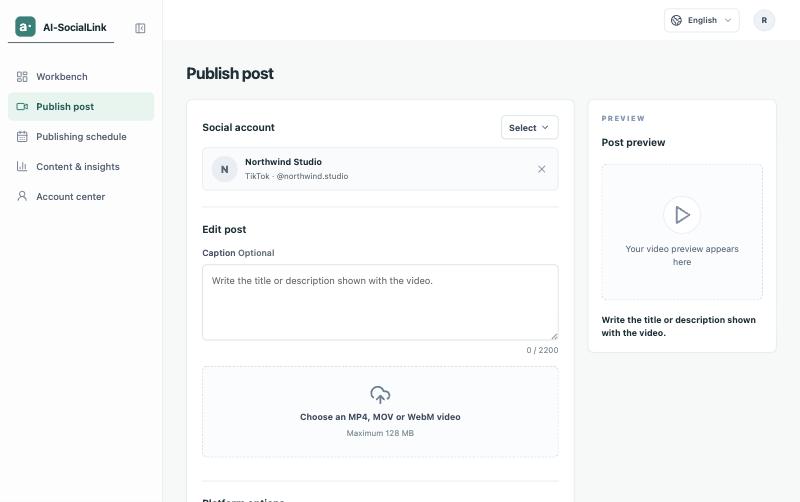Click the Content & insights chart icon
The height and width of the screenshot is (502, 800).
tap(22, 166)
